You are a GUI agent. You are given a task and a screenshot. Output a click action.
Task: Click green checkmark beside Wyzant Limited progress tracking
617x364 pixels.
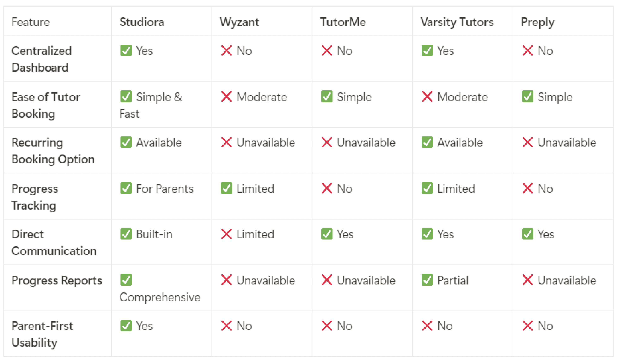226,188
